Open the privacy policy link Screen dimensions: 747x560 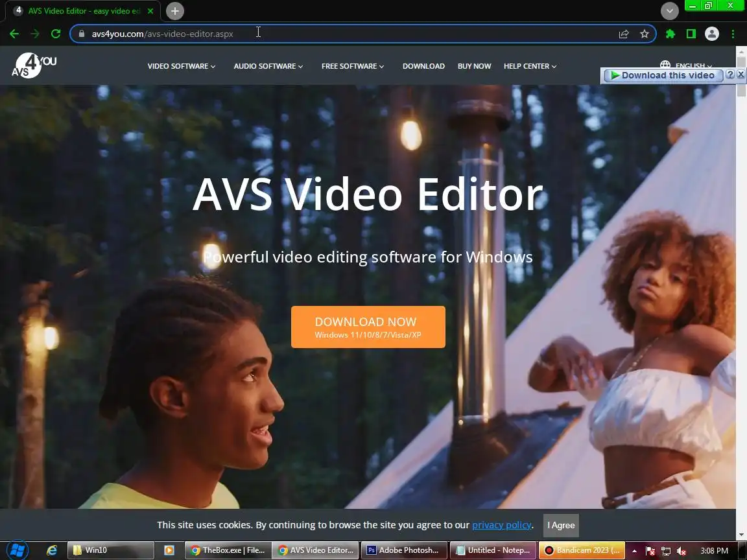click(502, 525)
